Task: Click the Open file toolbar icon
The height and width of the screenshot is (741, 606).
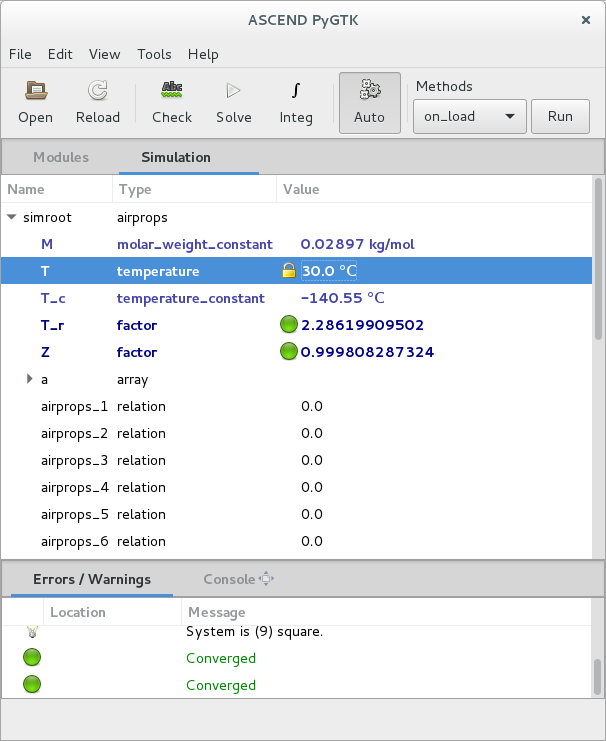Action: coord(36,92)
